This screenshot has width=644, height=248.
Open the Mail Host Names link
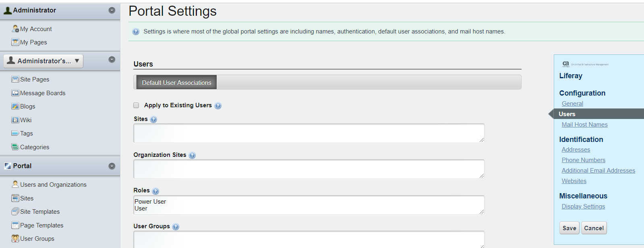[x=584, y=125]
